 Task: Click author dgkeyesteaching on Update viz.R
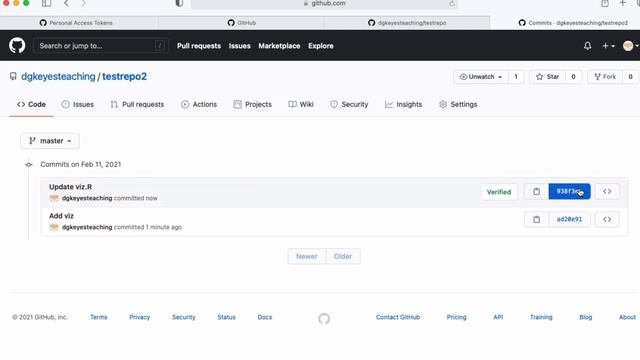tap(87, 198)
